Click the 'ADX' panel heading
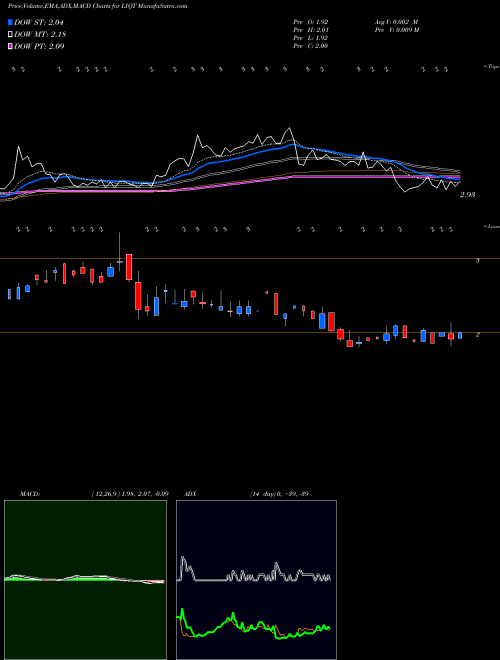Image resolution: width=500 pixels, height=660 pixels. tap(190, 494)
